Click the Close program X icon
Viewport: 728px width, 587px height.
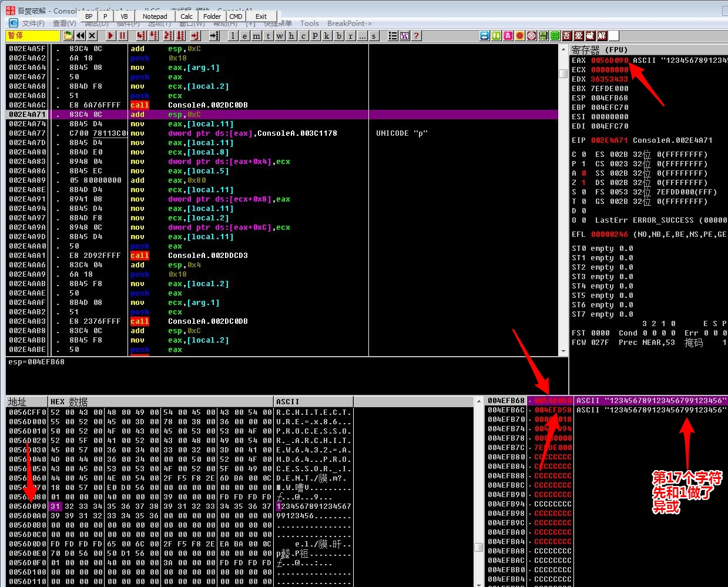pos(92,36)
